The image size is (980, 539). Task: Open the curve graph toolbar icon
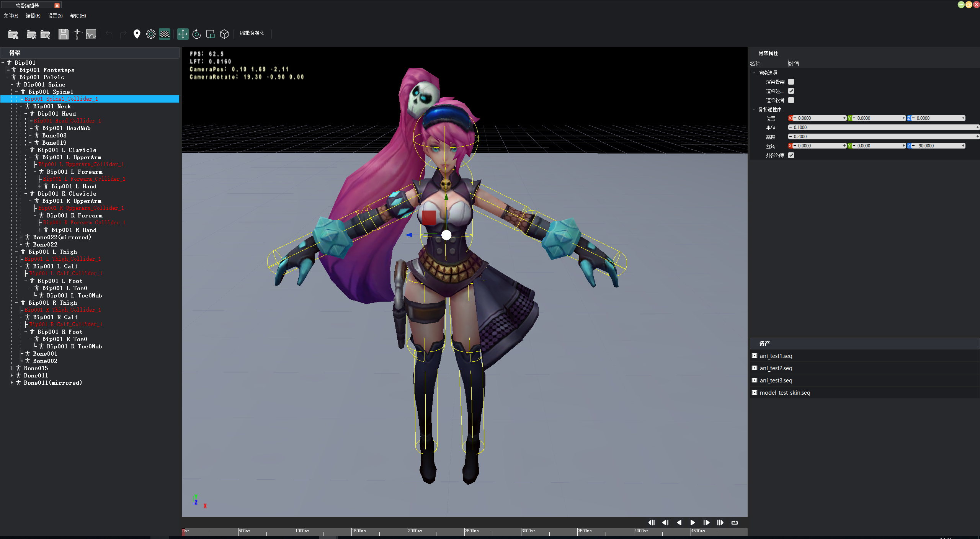coord(91,34)
